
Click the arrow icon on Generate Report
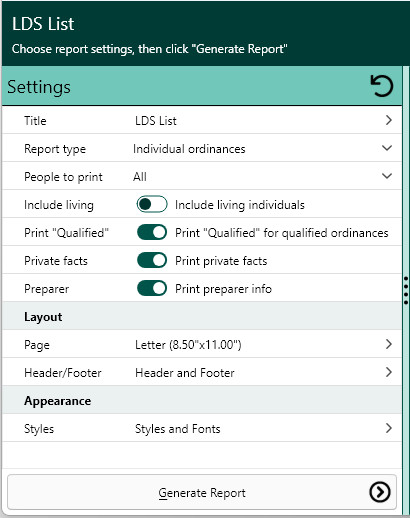coord(380,492)
